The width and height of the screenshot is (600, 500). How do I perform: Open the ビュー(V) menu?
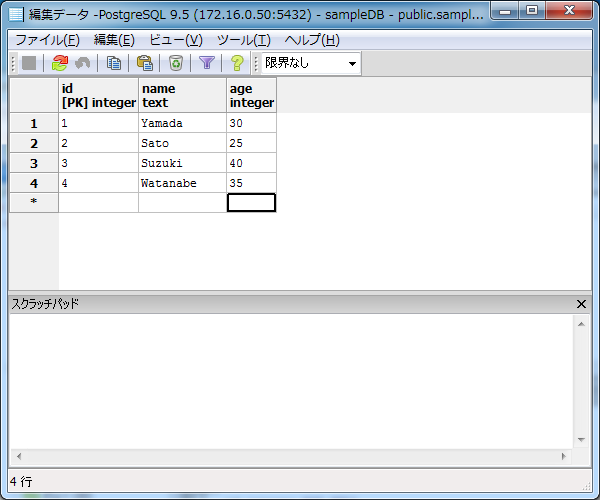(x=175, y=40)
